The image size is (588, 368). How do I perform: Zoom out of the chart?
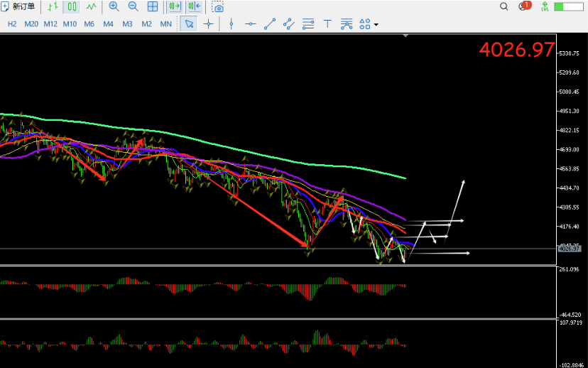pyautogui.click(x=133, y=6)
